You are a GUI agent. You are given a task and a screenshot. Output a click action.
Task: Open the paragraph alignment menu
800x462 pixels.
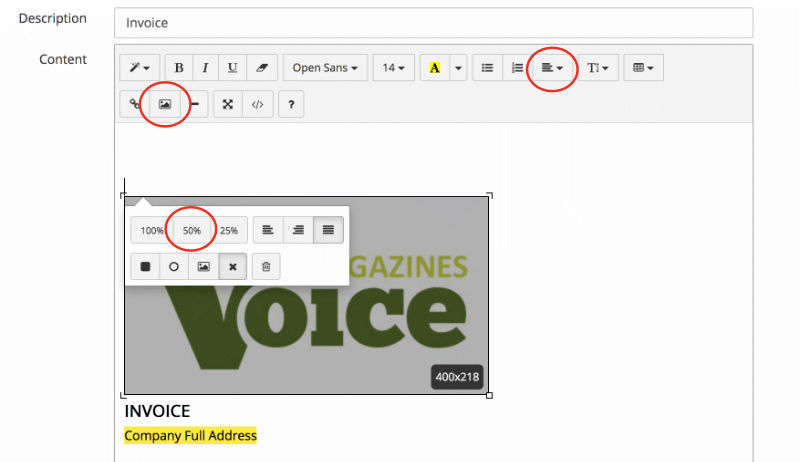[551, 68]
